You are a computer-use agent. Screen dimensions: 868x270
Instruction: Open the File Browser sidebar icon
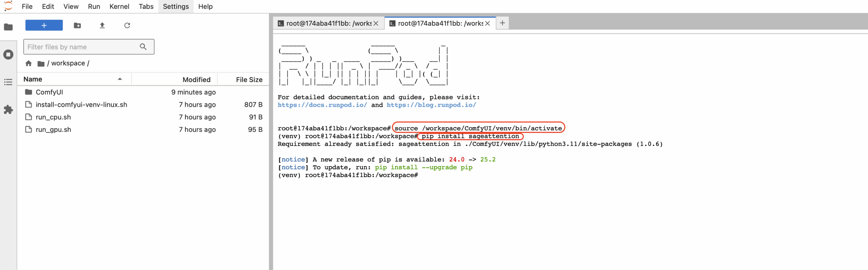[x=8, y=27]
